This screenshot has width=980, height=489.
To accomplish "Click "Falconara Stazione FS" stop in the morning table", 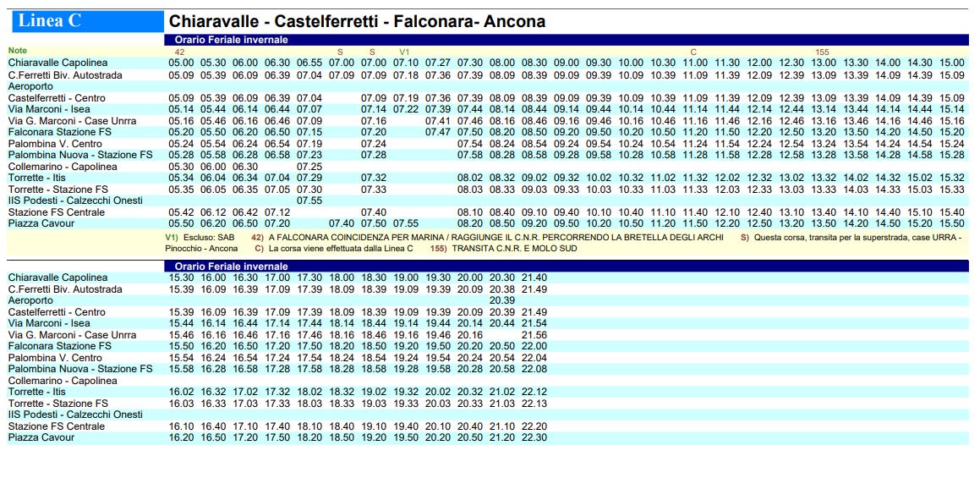I will click(x=60, y=133).
